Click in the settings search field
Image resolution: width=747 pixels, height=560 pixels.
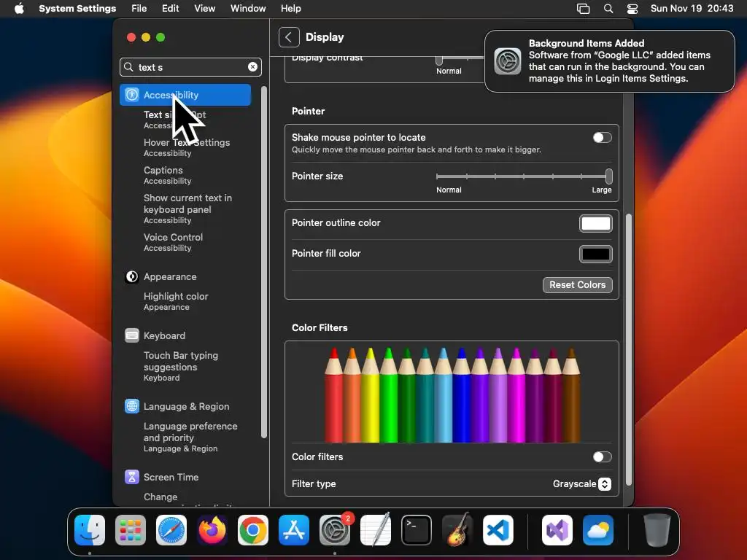tap(190, 67)
